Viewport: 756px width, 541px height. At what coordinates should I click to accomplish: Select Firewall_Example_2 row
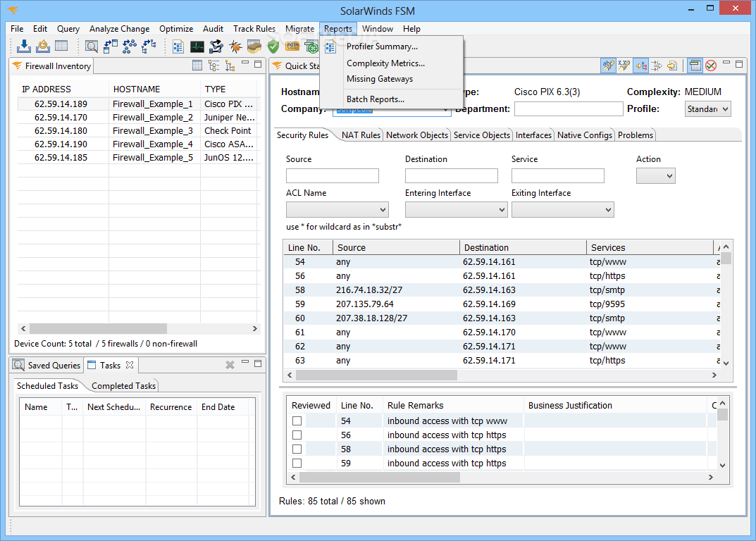pyautogui.click(x=137, y=117)
